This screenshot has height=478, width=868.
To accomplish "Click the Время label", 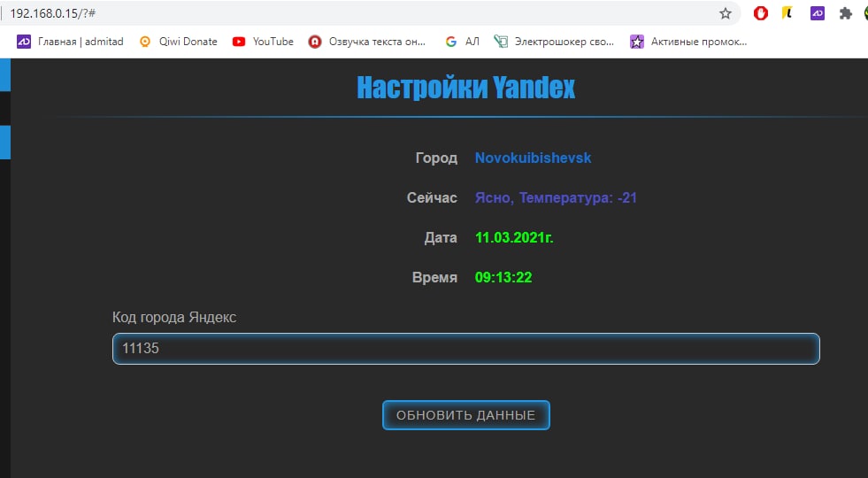I will pyautogui.click(x=434, y=277).
